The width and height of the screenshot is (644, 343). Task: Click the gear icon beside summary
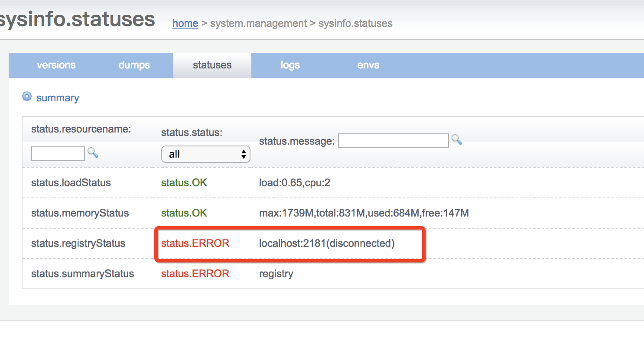(x=27, y=97)
